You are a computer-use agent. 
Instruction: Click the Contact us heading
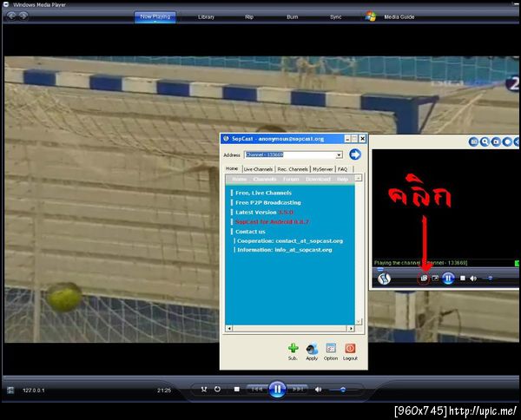pyautogui.click(x=250, y=232)
